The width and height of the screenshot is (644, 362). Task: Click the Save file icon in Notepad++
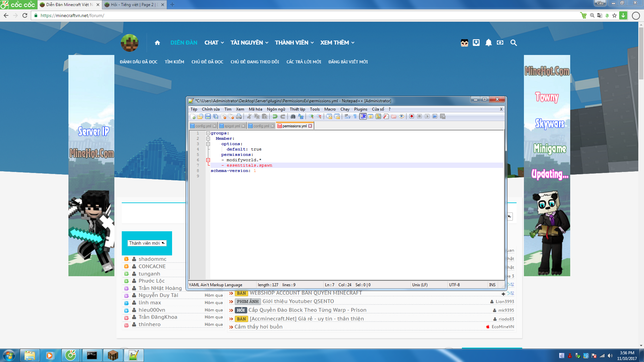pyautogui.click(x=208, y=116)
